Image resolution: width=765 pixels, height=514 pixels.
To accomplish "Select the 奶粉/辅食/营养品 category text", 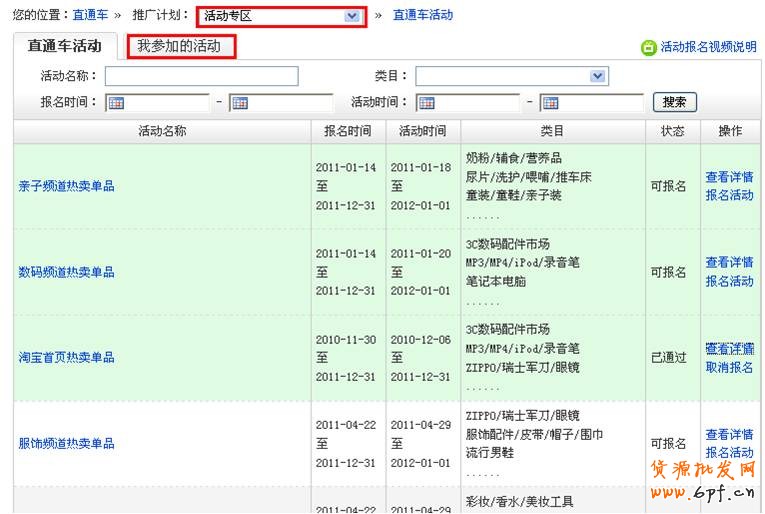I will click(x=513, y=158).
